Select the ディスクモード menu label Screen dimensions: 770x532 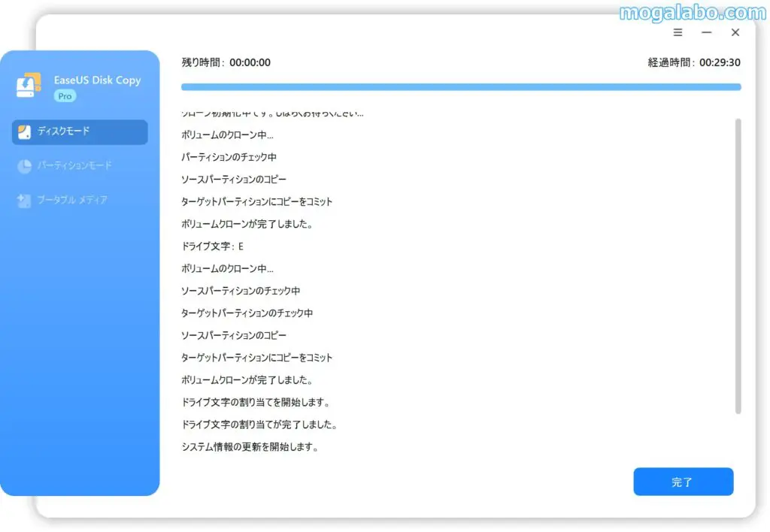64,131
